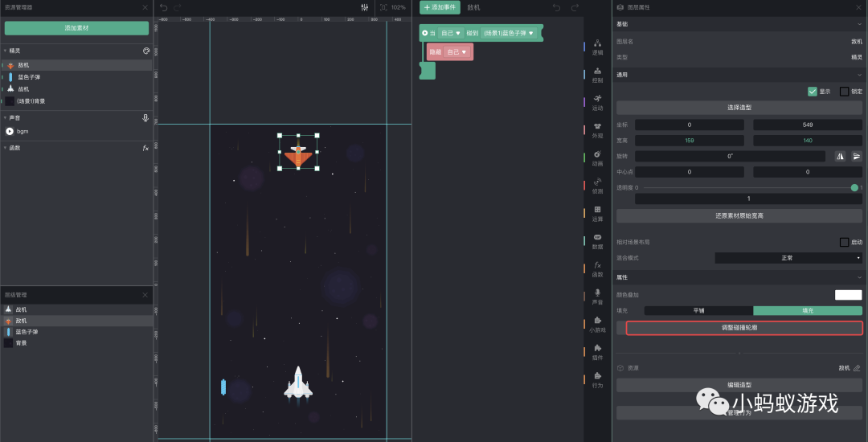Image resolution: width=868 pixels, height=442 pixels.
Task: Uncheck the 显示 (visible) checkbox
Action: pyautogui.click(x=813, y=92)
